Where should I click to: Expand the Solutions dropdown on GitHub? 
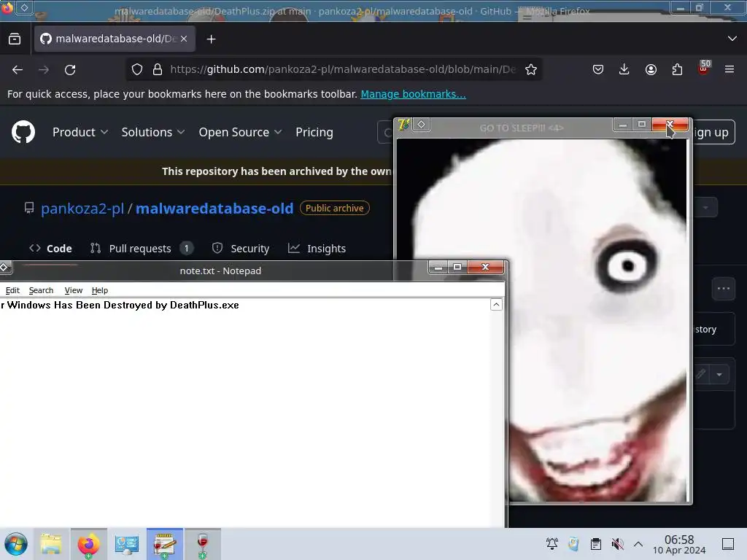click(x=153, y=132)
